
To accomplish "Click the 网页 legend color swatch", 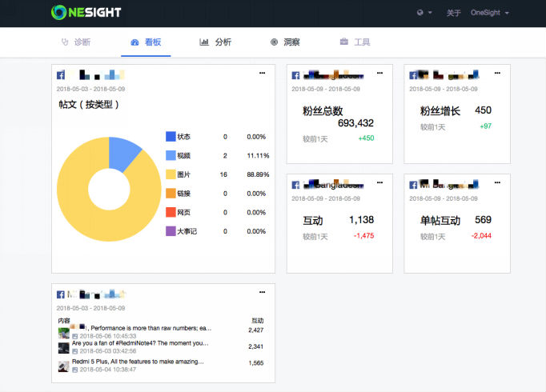I will (171, 212).
